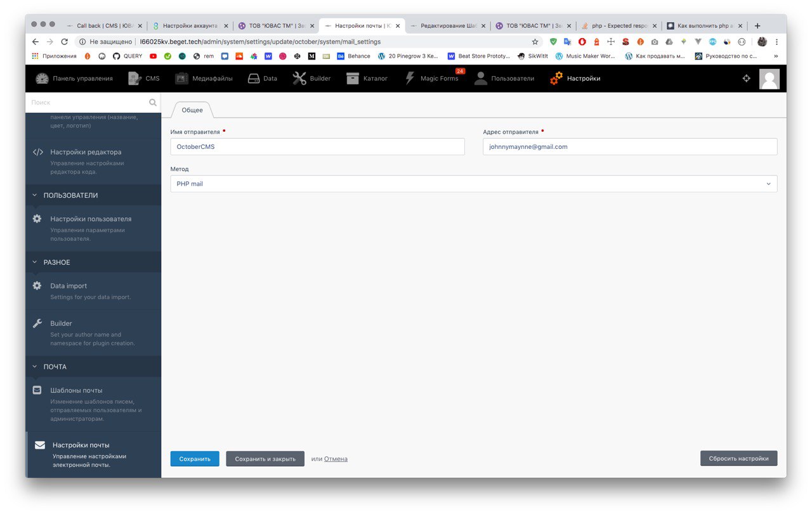Open the user avatar menu
The width and height of the screenshot is (812, 514).
pos(769,79)
